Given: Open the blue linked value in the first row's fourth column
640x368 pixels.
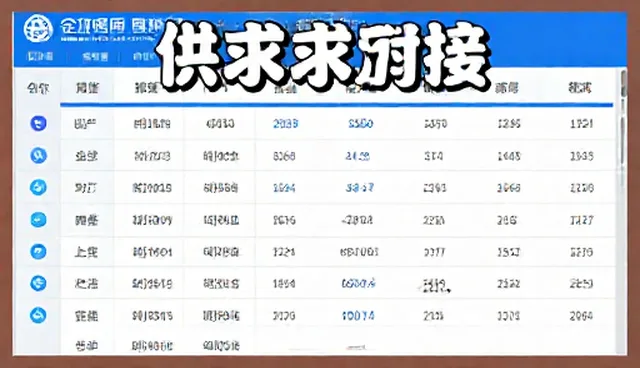Looking at the screenshot, I should [285, 123].
